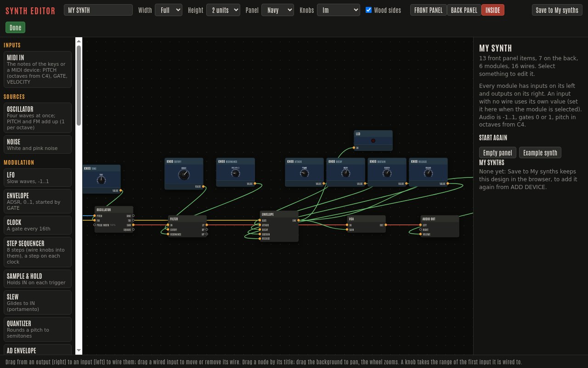The width and height of the screenshot is (588, 368).
Task: Click the Sustain knob dial
Action: (x=387, y=173)
